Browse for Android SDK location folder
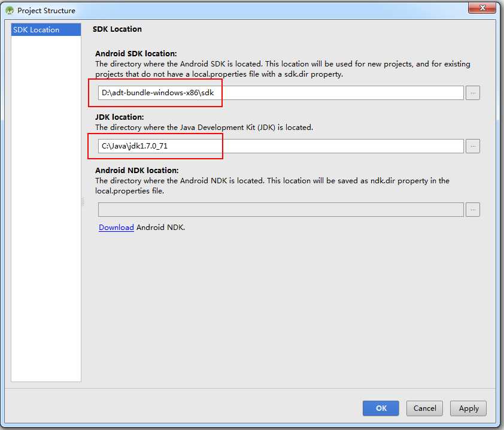This screenshot has height=430, width=504. (472, 93)
